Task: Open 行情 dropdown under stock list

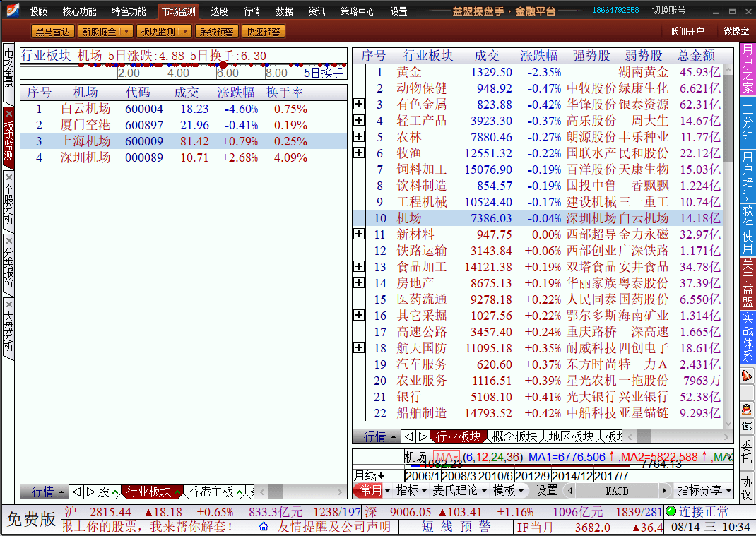Action: tap(47, 492)
